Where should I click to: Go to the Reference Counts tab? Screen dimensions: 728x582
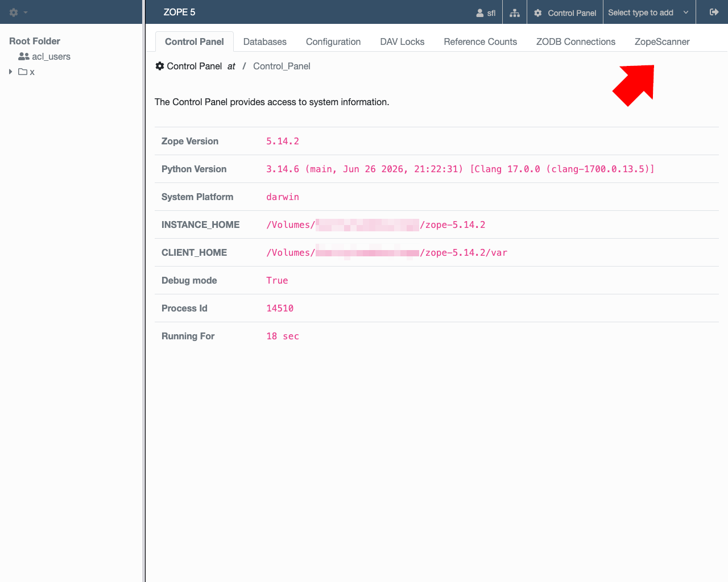(481, 41)
